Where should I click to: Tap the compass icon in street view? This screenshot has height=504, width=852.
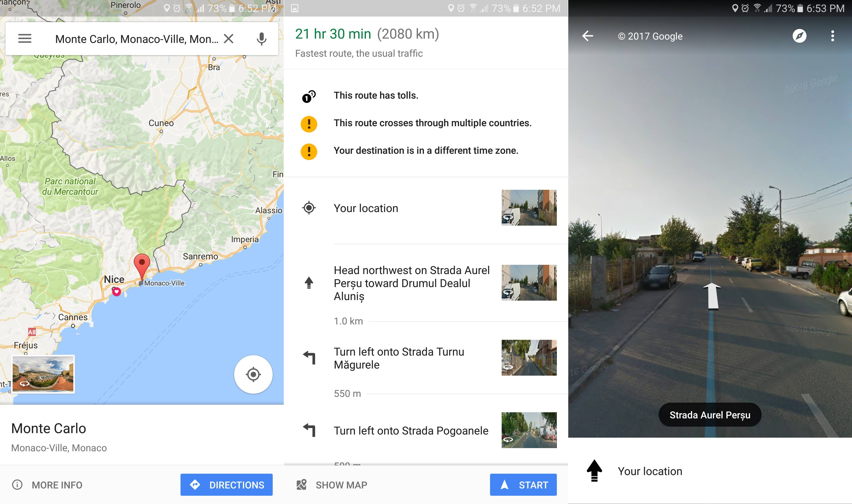(x=799, y=36)
